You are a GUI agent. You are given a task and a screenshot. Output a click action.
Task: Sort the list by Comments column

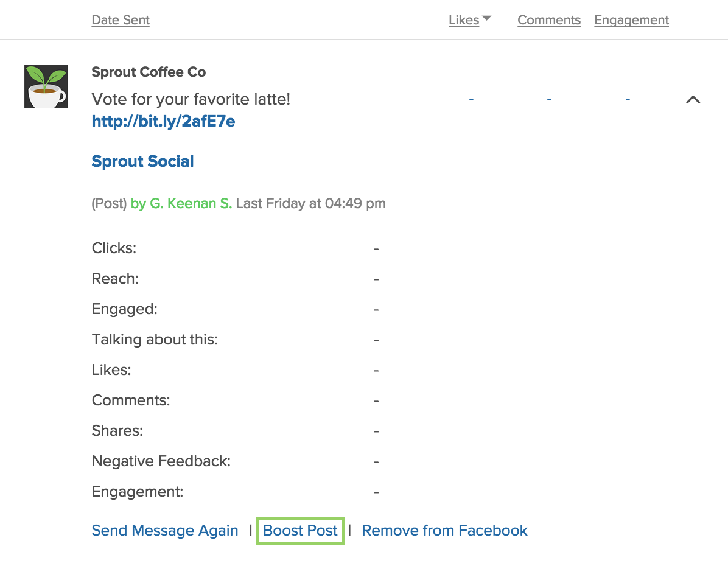click(x=549, y=20)
